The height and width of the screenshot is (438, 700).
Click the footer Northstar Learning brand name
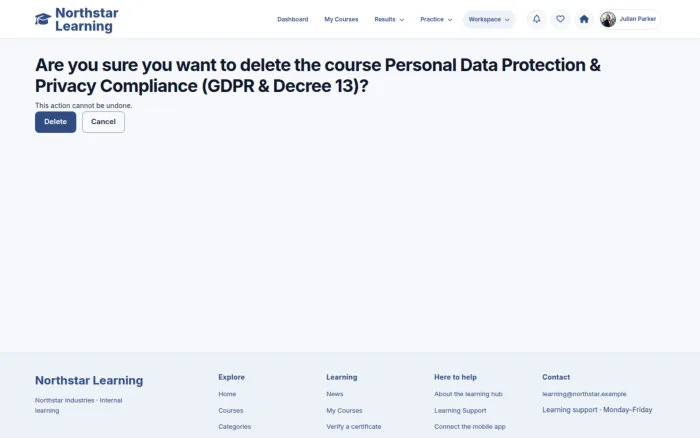(89, 380)
